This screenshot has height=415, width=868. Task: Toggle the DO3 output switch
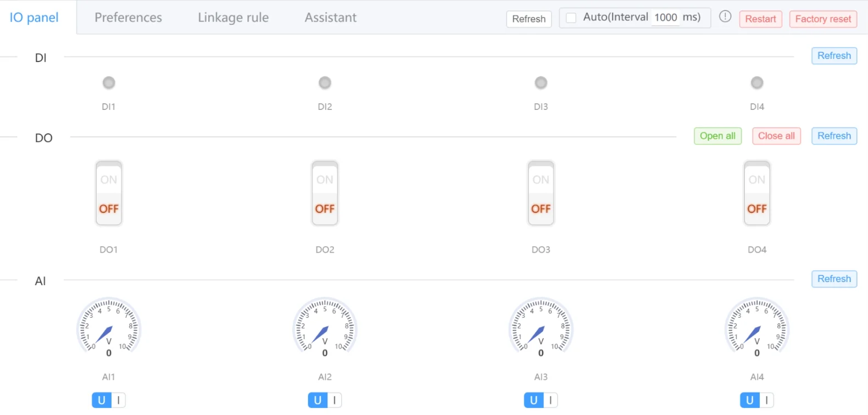click(541, 193)
